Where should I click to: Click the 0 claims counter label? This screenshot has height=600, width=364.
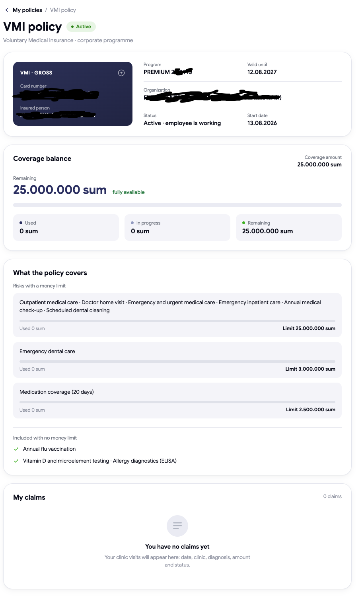333,496
